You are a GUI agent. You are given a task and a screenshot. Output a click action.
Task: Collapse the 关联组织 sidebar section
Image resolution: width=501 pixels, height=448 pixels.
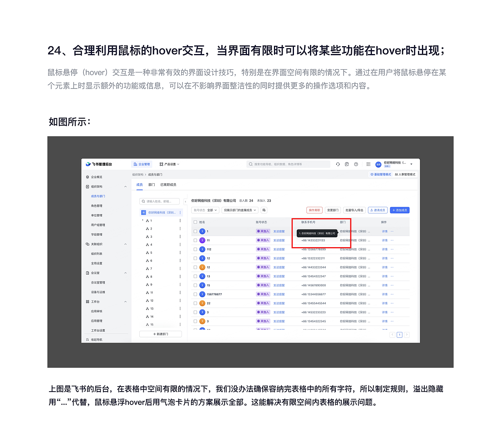(x=125, y=244)
